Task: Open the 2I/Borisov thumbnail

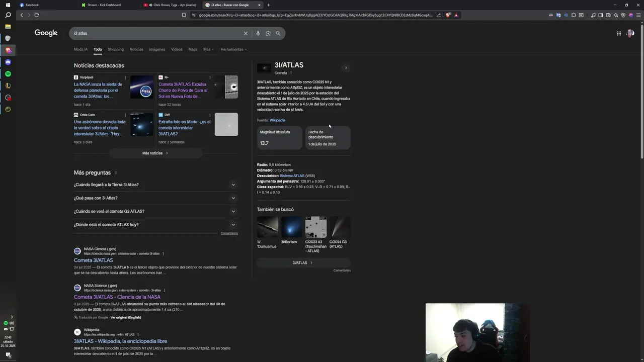Action: click(291, 227)
